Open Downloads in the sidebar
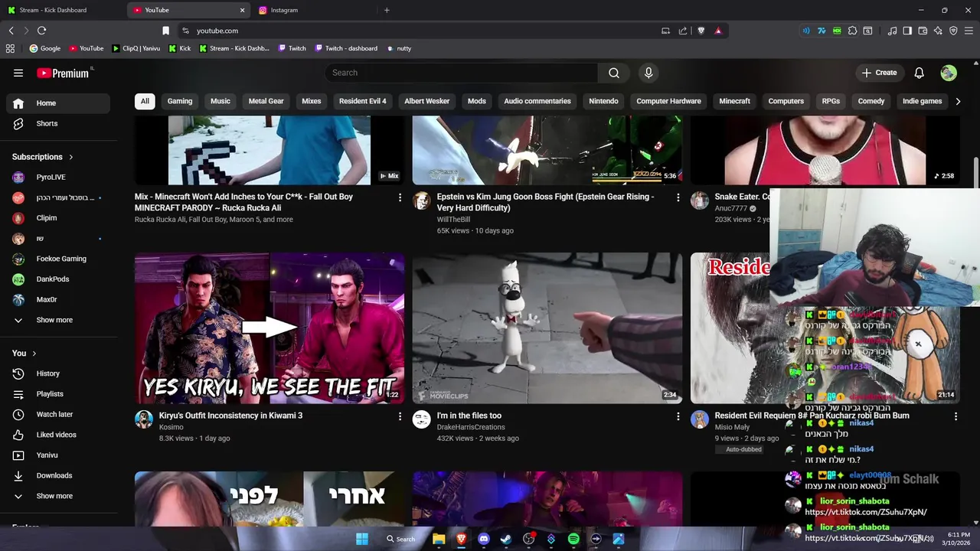980x551 pixels. (x=58, y=475)
